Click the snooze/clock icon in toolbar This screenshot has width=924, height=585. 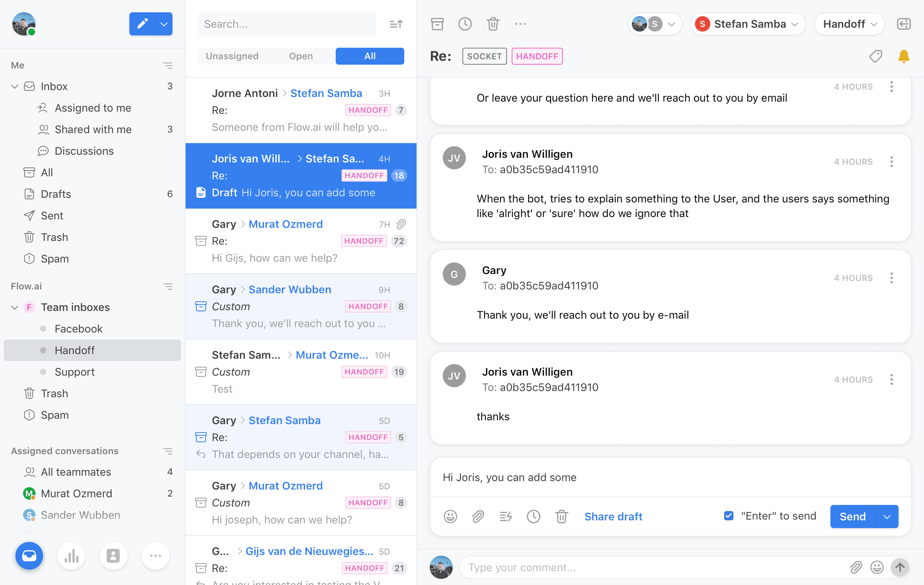pos(465,23)
